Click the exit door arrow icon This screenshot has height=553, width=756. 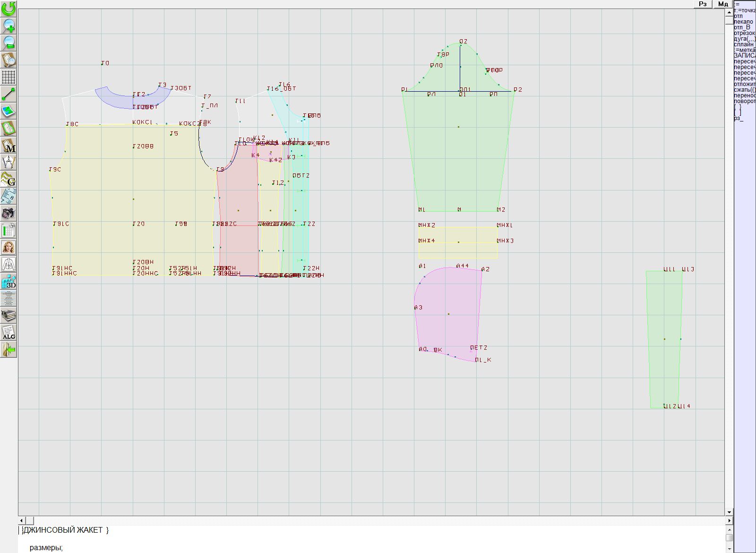[x=9, y=350]
